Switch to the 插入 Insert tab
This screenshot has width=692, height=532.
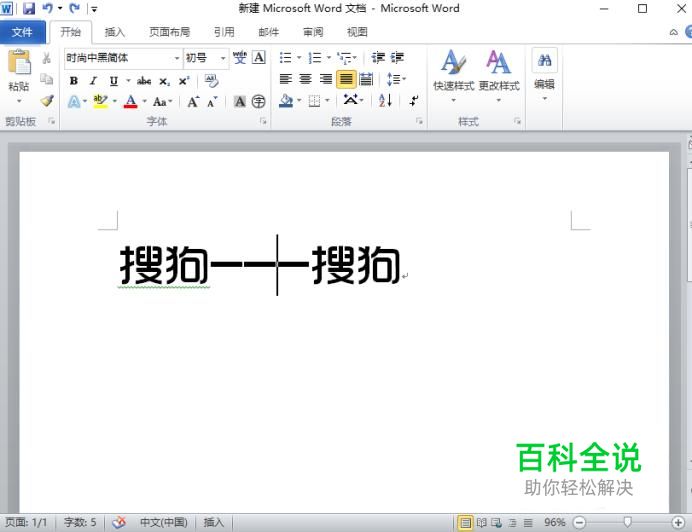pyautogui.click(x=115, y=32)
